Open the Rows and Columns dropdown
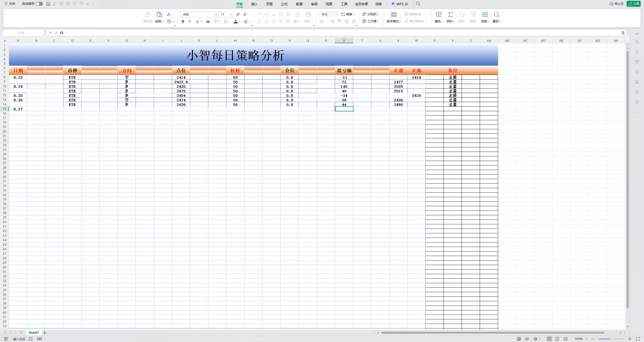The width and height of the screenshot is (644, 342). point(371,14)
